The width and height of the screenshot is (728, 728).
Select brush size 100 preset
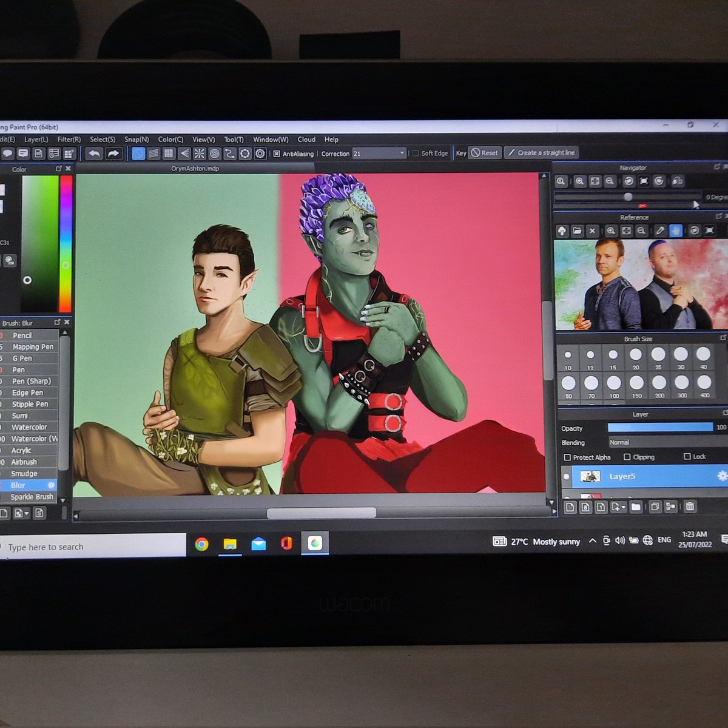(614, 386)
